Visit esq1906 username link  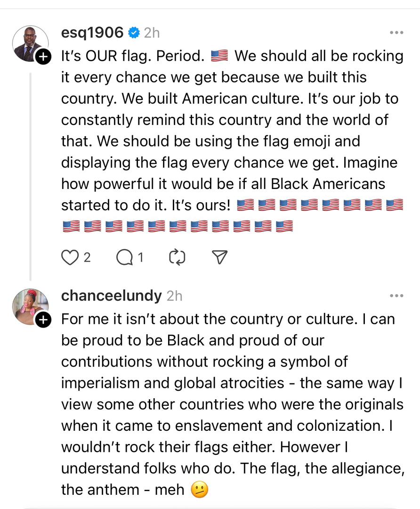pos(92,33)
